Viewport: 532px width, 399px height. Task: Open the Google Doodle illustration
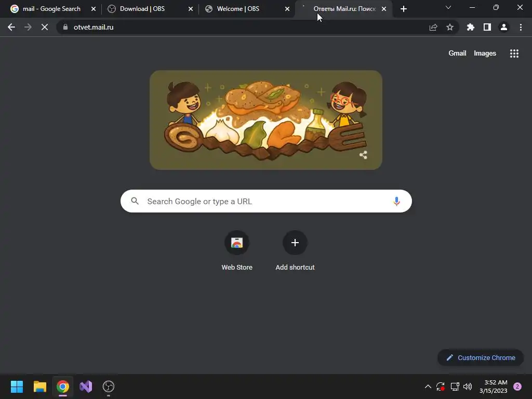(266, 120)
